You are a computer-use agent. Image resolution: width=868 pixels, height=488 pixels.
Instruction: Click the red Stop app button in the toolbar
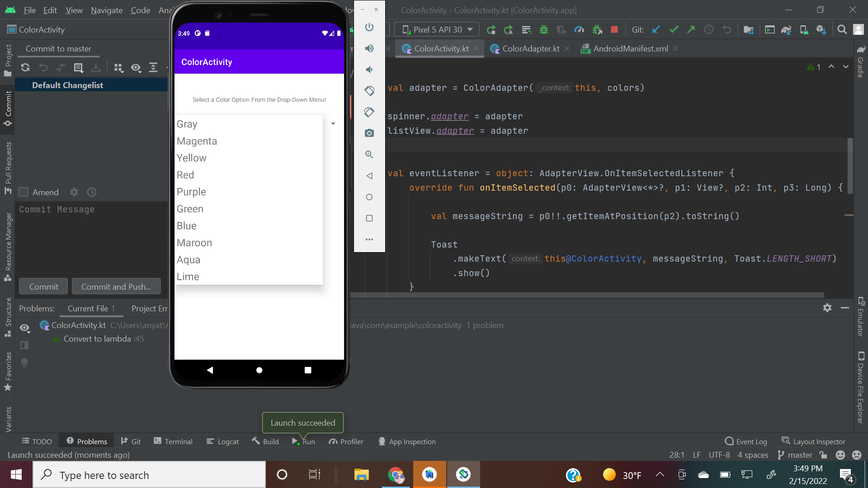pyautogui.click(x=614, y=30)
